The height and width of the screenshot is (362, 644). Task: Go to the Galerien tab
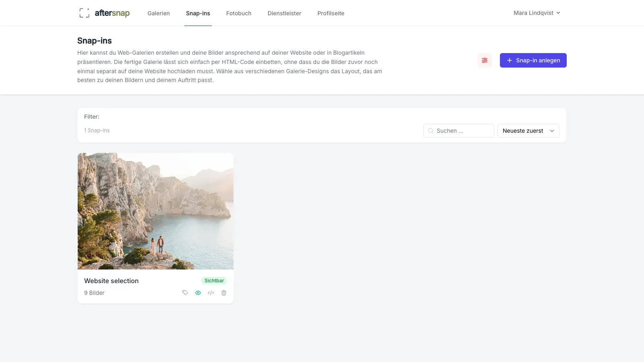click(159, 13)
